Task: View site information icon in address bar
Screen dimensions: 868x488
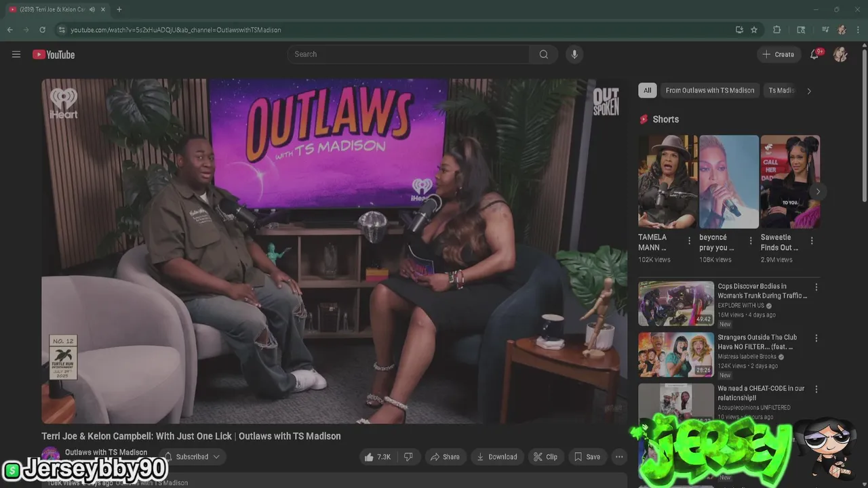Action: 62,30
